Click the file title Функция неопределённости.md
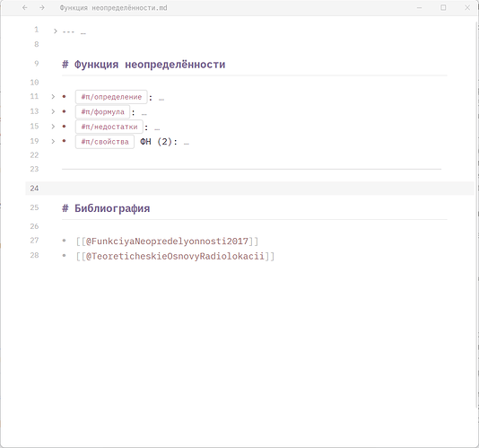 pyautogui.click(x=113, y=8)
